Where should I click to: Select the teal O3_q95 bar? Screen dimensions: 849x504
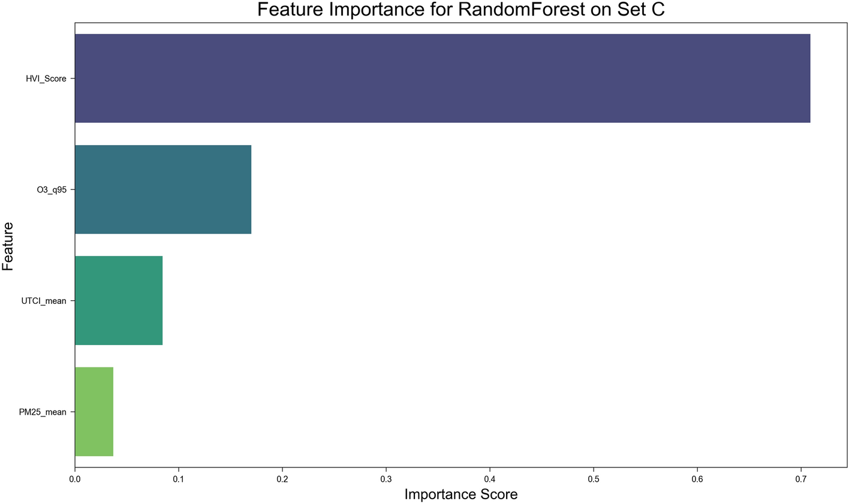[x=162, y=189]
